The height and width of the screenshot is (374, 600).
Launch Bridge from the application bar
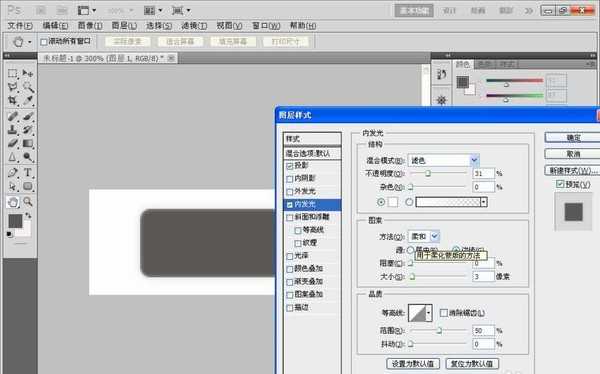click(x=41, y=10)
